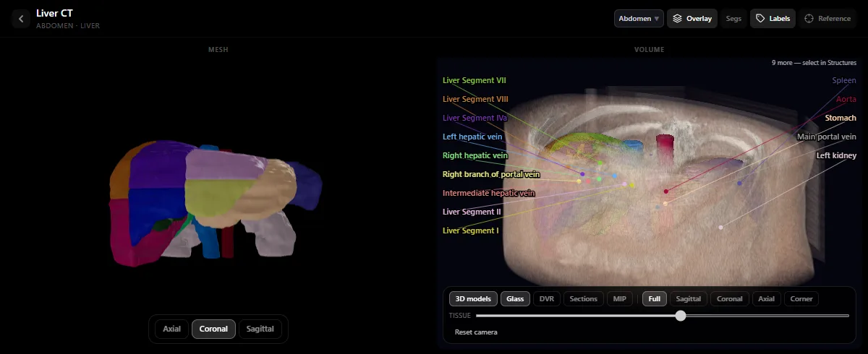Screen dimensions: 868x354
Task: Open the Abdomen preset dropdown
Action: point(639,19)
